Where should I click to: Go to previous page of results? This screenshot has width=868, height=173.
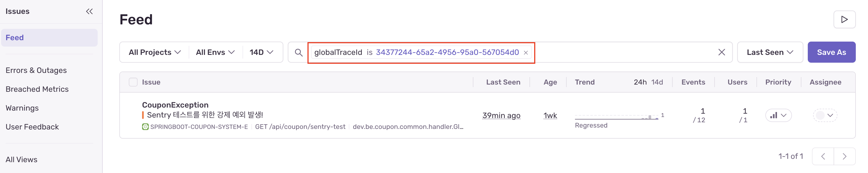pos(823,157)
